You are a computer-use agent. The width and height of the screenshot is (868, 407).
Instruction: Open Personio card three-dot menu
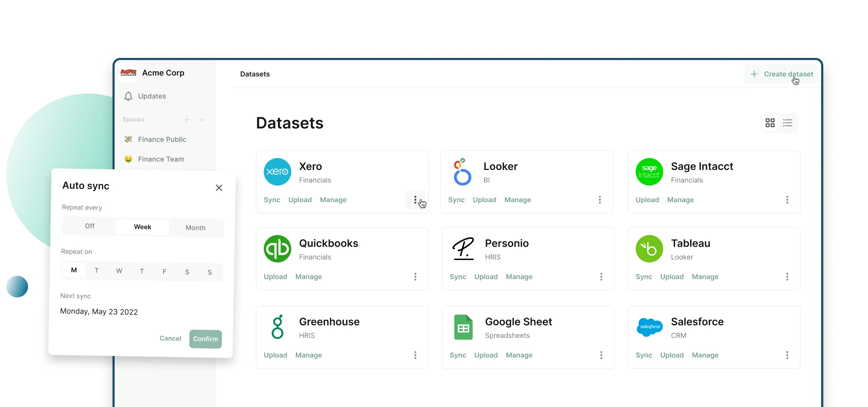point(601,277)
